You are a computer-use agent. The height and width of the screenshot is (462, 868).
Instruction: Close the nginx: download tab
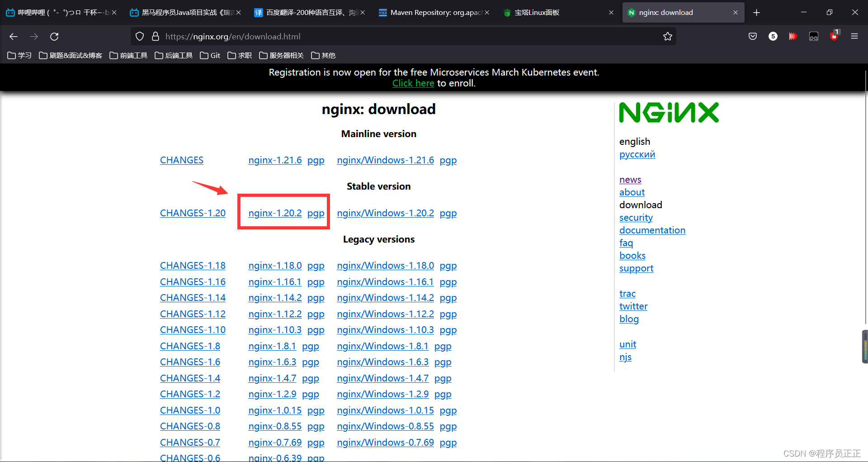click(x=736, y=13)
